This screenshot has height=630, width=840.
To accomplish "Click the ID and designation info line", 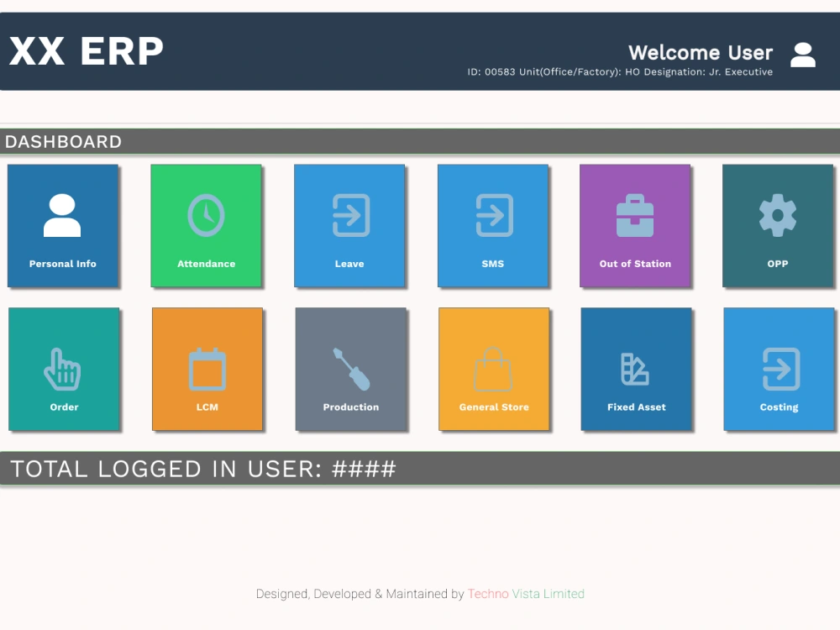I will [620, 71].
